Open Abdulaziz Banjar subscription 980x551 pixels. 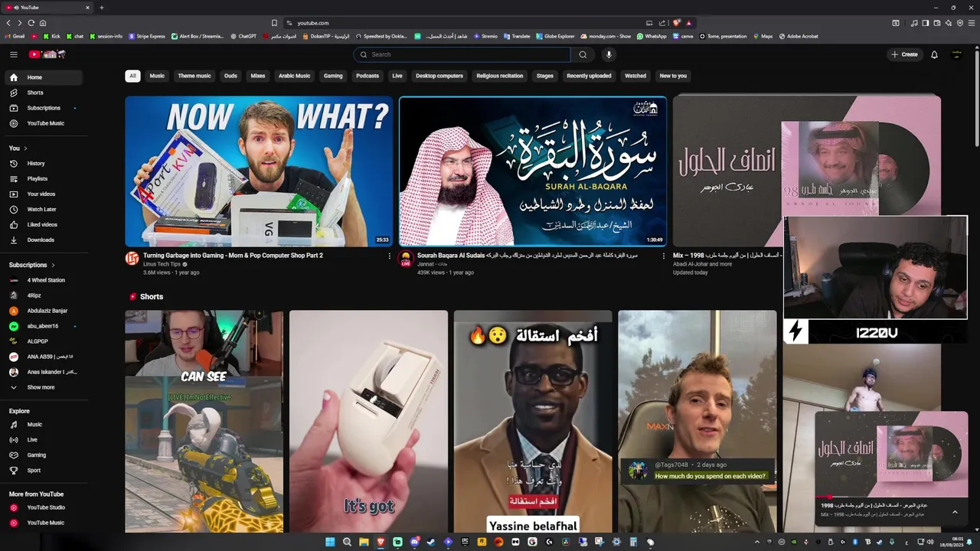coord(44,311)
